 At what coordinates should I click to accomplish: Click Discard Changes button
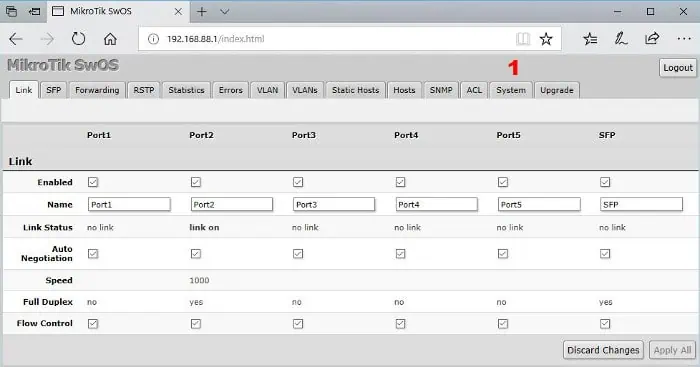click(603, 350)
